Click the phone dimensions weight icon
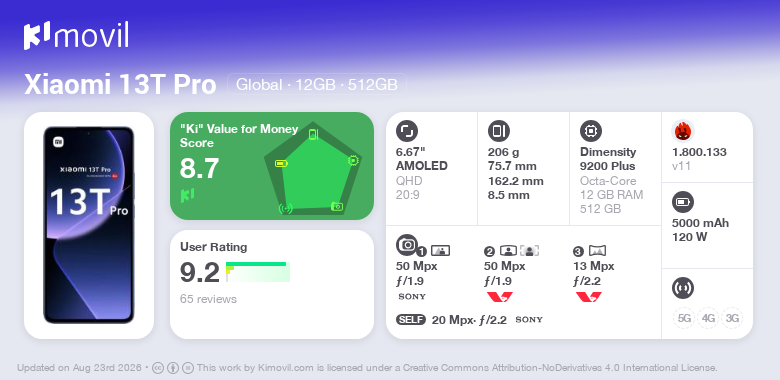 click(499, 131)
